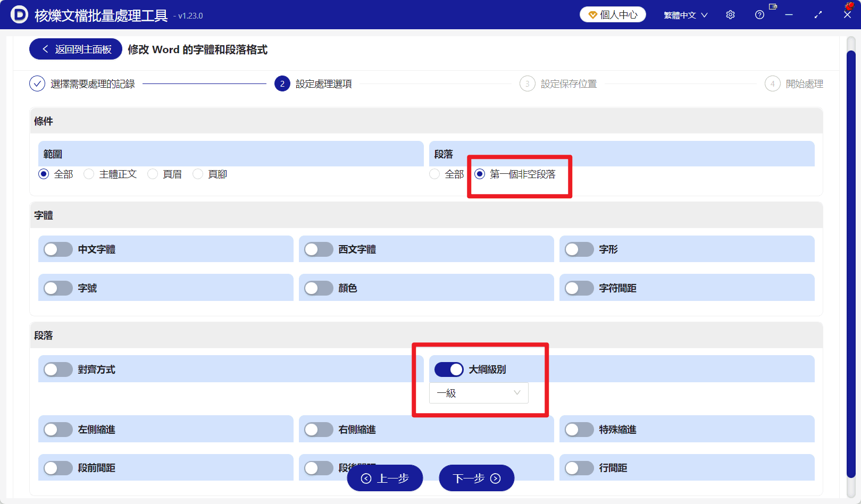Click the vertical scrollbar on right
The height and width of the screenshot is (504, 861).
point(851,264)
